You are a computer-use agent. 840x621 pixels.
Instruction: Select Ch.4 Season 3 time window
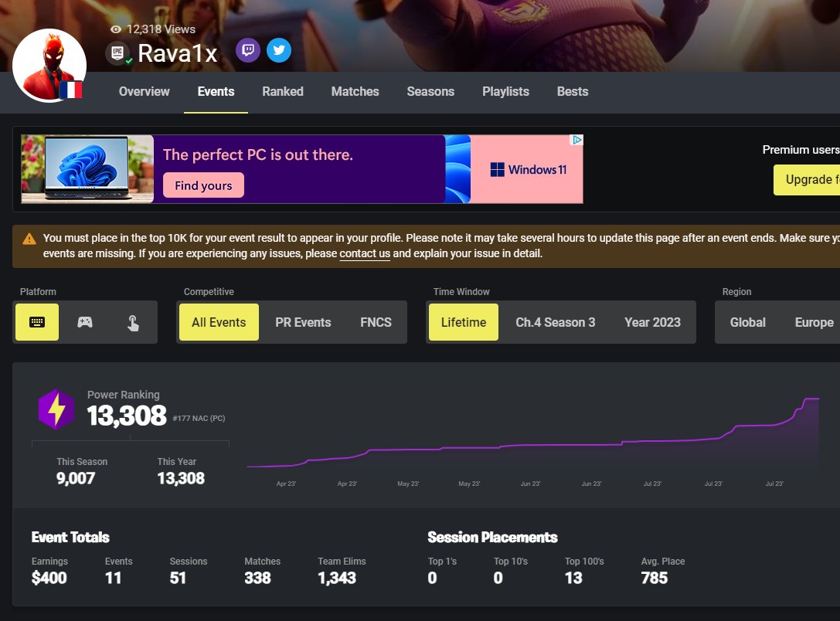tap(556, 322)
